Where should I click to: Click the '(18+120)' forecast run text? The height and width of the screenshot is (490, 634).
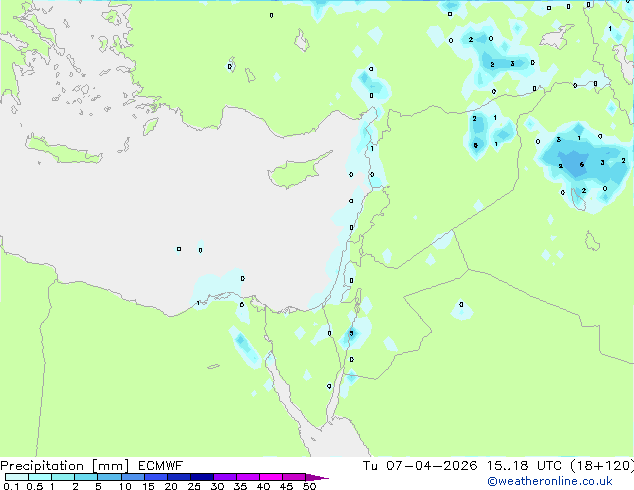click(602, 466)
